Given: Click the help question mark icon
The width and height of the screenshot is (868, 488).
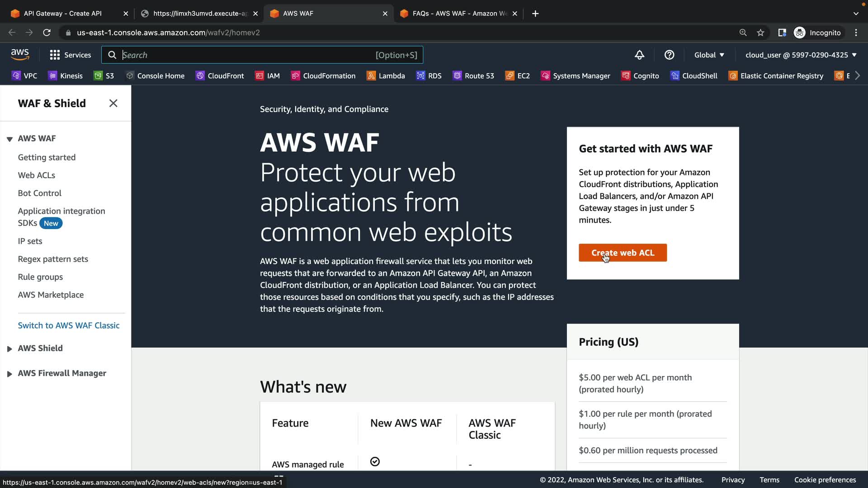Looking at the screenshot, I should [669, 55].
